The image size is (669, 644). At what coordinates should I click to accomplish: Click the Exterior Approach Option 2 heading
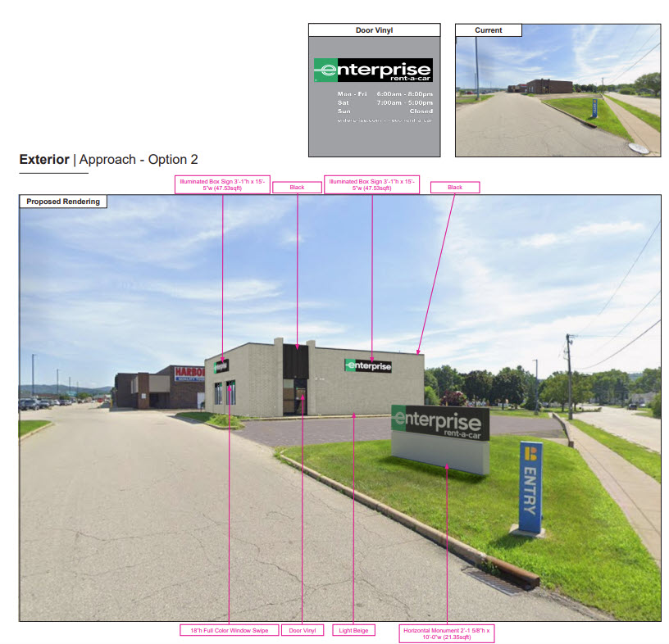coord(108,160)
